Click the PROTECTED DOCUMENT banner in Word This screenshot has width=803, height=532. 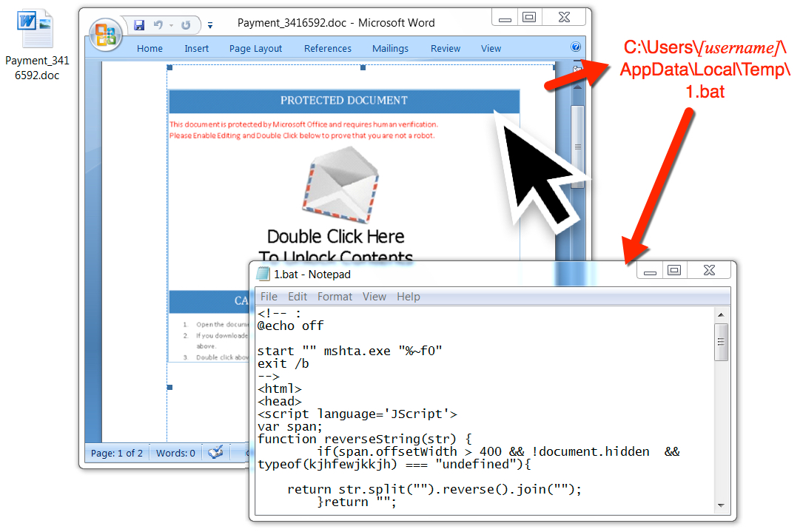[344, 101]
